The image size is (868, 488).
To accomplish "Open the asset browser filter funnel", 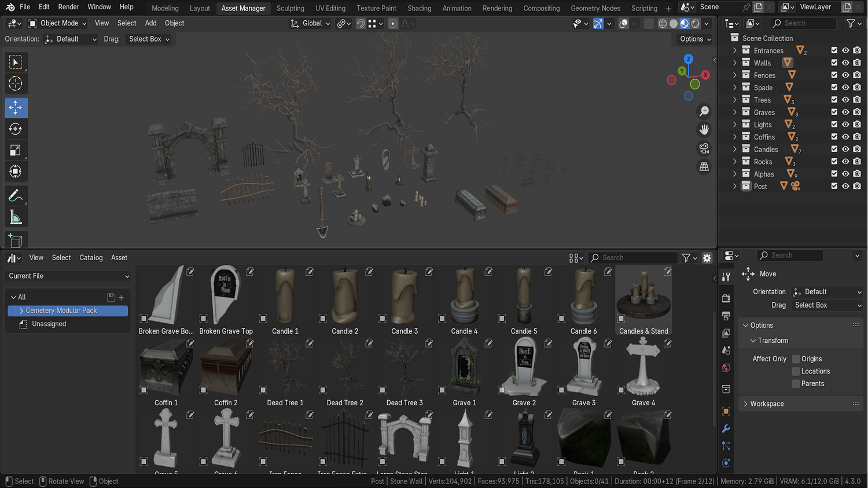I will tap(689, 258).
